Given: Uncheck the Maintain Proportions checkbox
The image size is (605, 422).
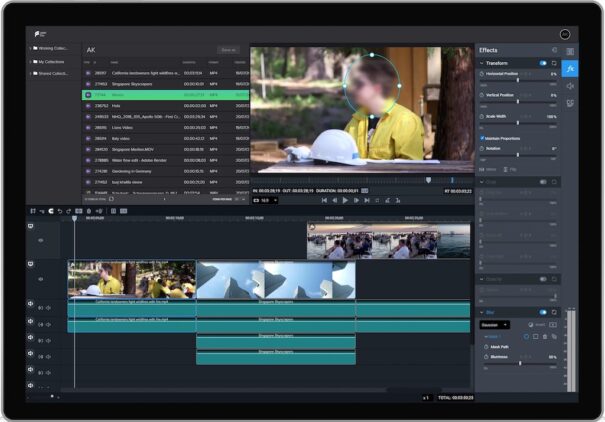Looking at the screenshot, I should coord(481,138).
